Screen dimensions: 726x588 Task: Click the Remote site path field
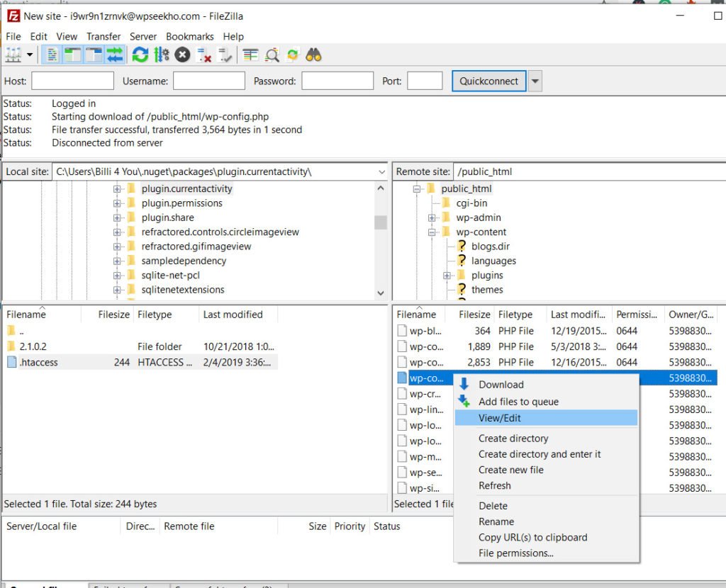pos(589,171)
